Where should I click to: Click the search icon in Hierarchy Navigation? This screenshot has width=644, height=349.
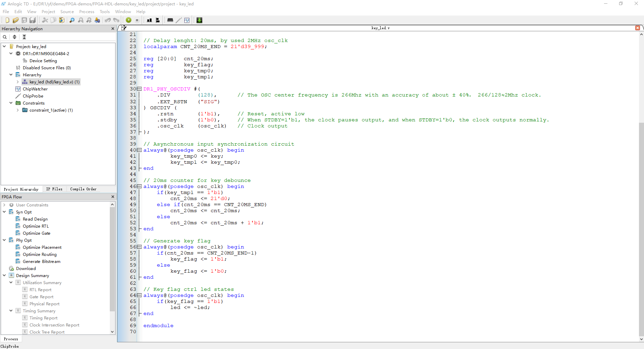(5, 37)
